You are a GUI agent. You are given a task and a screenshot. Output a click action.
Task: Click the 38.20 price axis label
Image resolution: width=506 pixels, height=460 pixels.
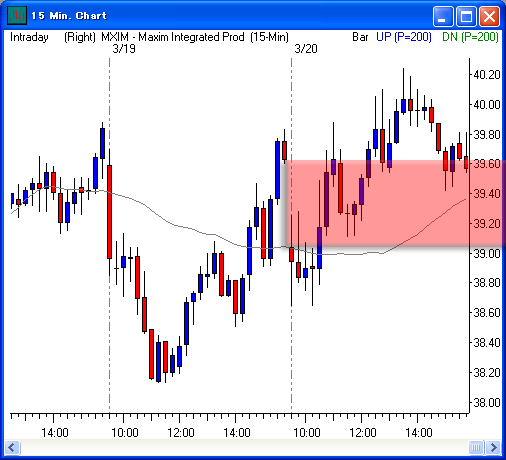487,372
